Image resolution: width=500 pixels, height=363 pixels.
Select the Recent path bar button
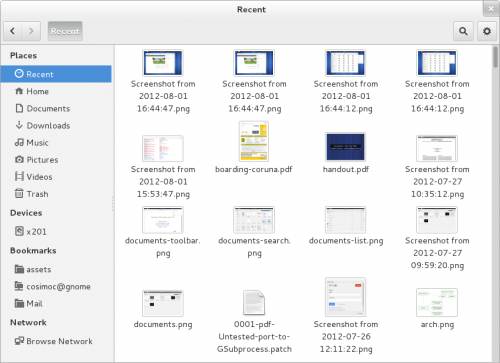[65, 31]
